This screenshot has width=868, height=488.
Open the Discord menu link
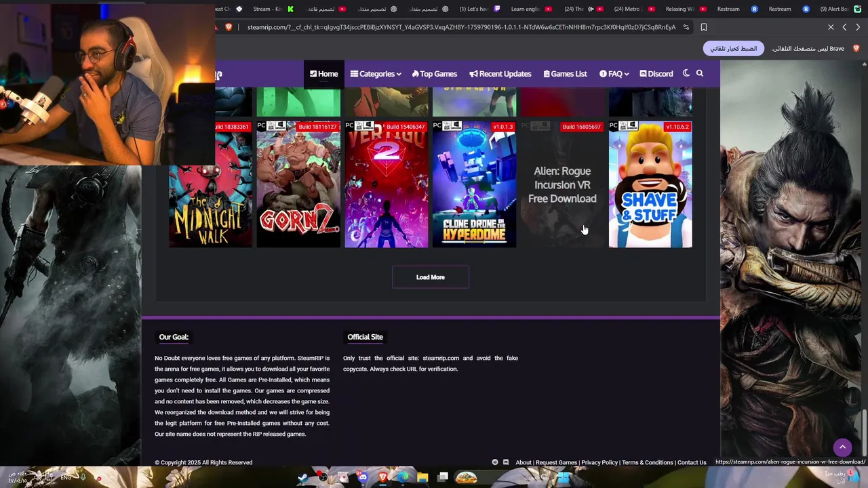[656, 74]
